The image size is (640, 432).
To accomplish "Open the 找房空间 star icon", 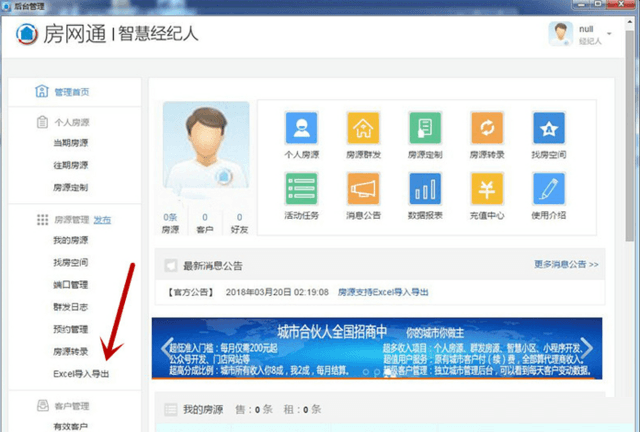I will 549,128.
